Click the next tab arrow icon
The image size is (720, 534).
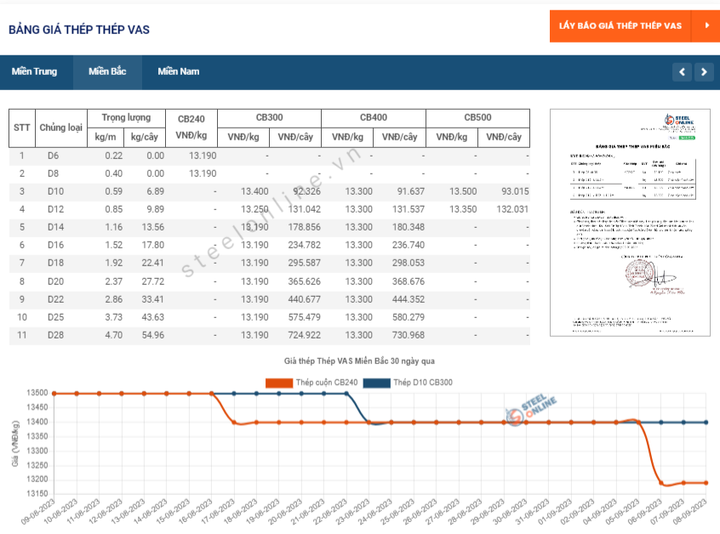(x=704, y=72)
